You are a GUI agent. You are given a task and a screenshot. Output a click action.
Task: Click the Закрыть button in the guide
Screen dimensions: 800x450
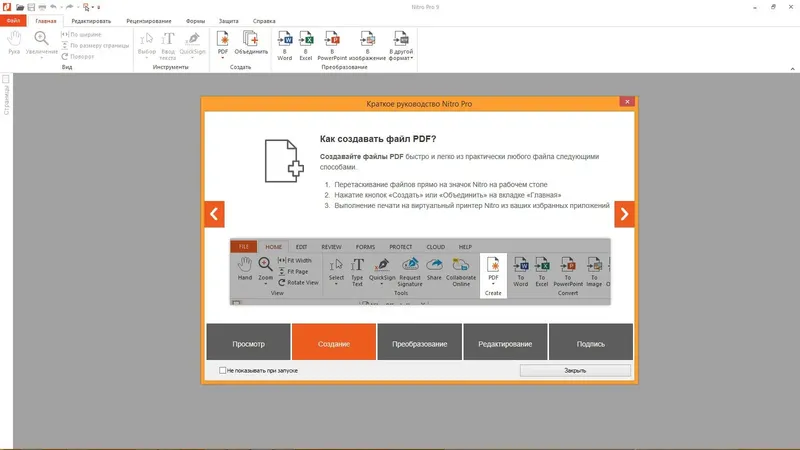576,370
